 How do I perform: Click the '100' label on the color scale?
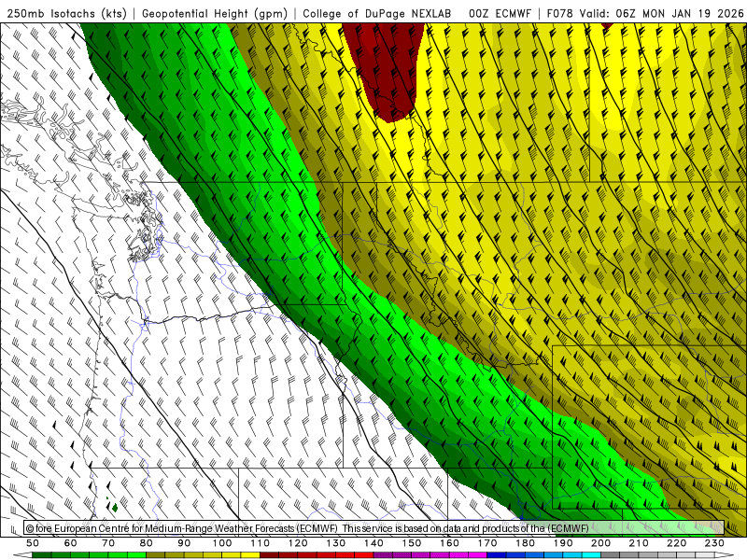coord(222,543)
